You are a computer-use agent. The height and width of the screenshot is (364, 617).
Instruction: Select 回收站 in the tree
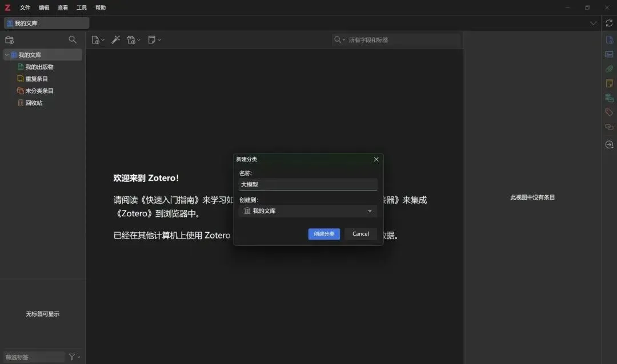(34, 103)
